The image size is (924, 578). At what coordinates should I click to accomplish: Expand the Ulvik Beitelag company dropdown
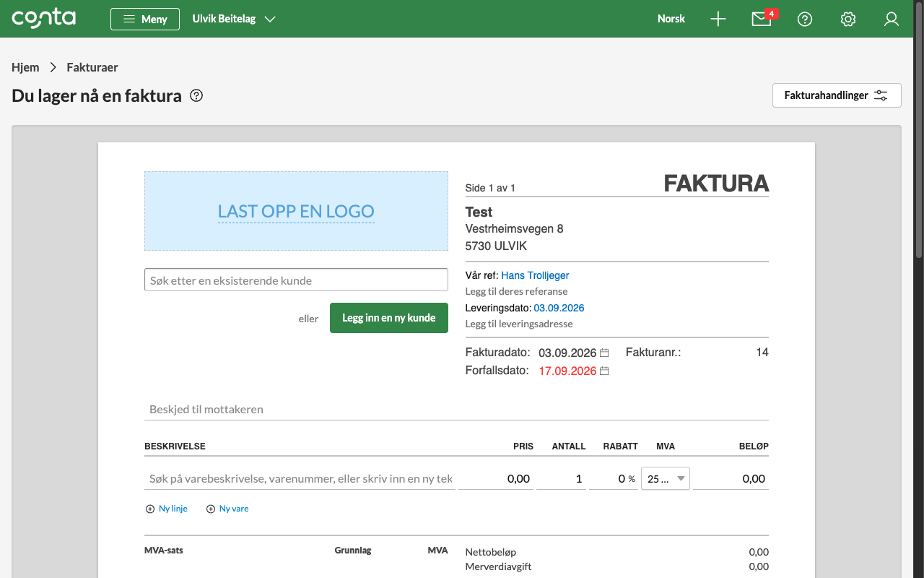point(235,19)
